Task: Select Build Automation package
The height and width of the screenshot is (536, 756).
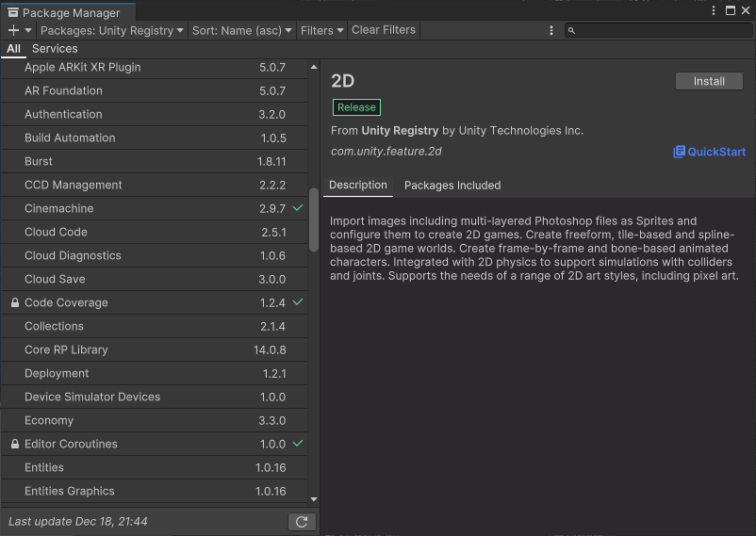Action: click(155, 138)
